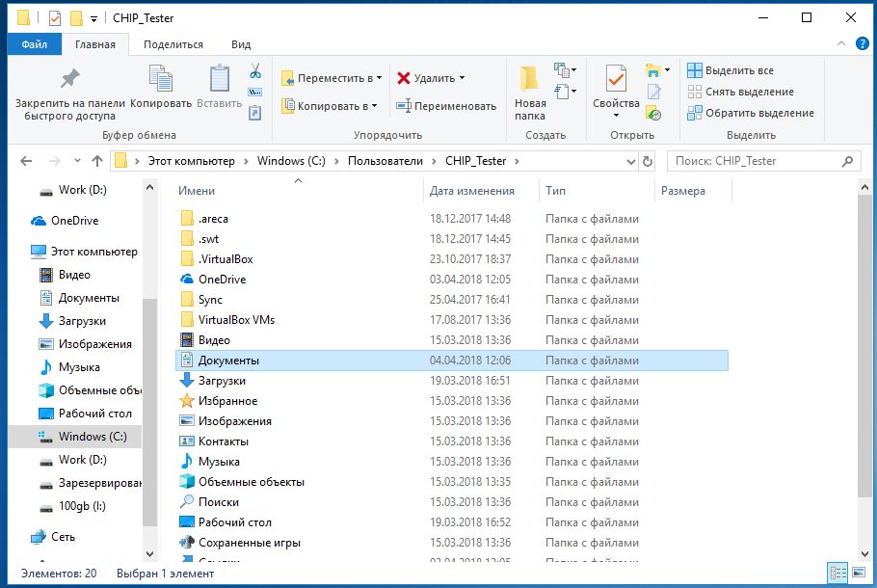Viewport: 877px width, 588px height.
Task: Switch to details view in status bar
Action: click(839, 573)
